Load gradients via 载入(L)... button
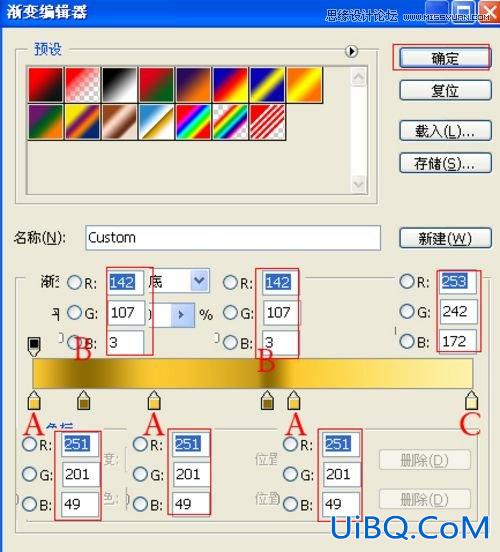The width and height of the screenshot is (500, 552). [445, 131]
